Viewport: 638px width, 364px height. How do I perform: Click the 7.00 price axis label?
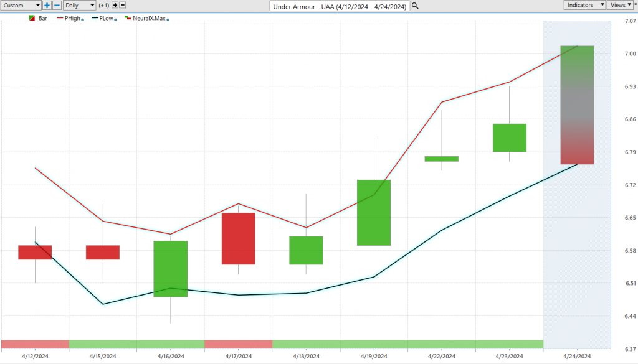pos(631,54)
